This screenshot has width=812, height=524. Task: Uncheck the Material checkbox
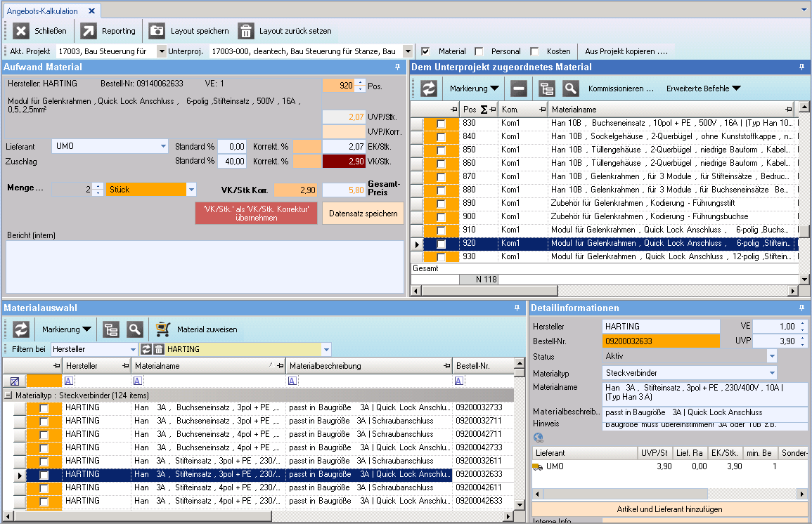click(x=425, y=51)
